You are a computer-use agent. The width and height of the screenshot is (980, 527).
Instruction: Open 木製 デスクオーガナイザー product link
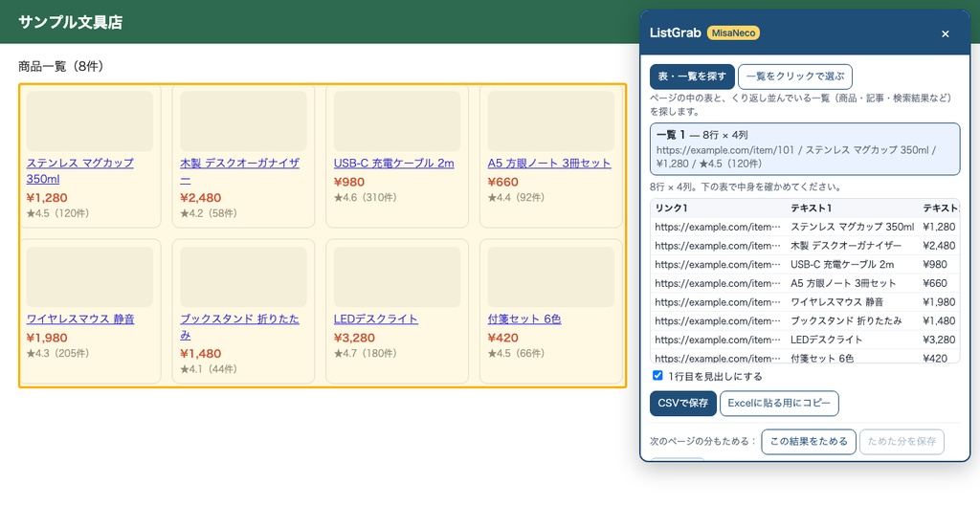pyautogui.click(x=239, y=171)
